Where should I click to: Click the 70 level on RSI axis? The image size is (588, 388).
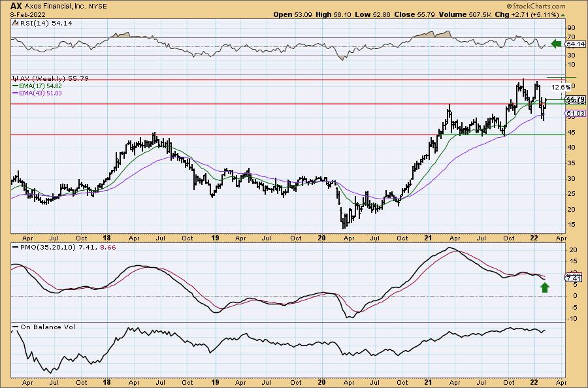tap(571, 37)
